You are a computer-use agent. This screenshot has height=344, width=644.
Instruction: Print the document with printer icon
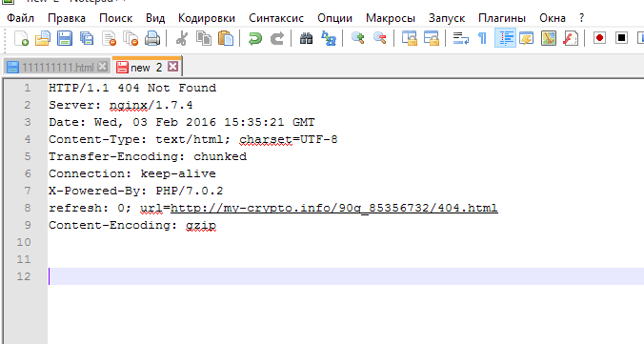tap(152, 38)
